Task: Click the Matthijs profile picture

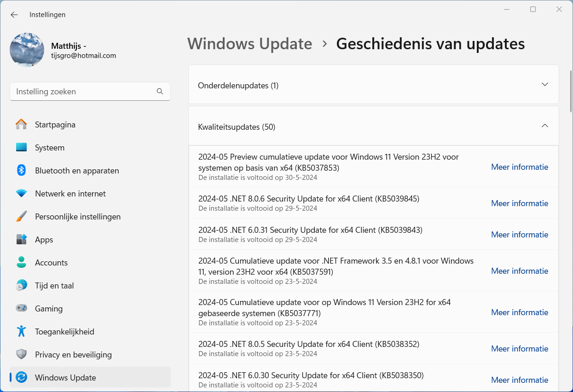Action: pos(27,50)
